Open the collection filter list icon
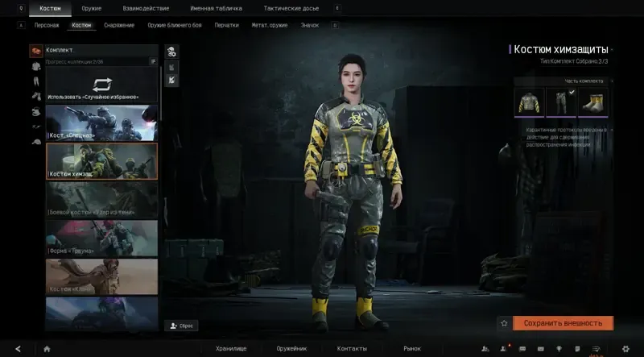This screenshot has height=357, width=644. coord(153,61)
